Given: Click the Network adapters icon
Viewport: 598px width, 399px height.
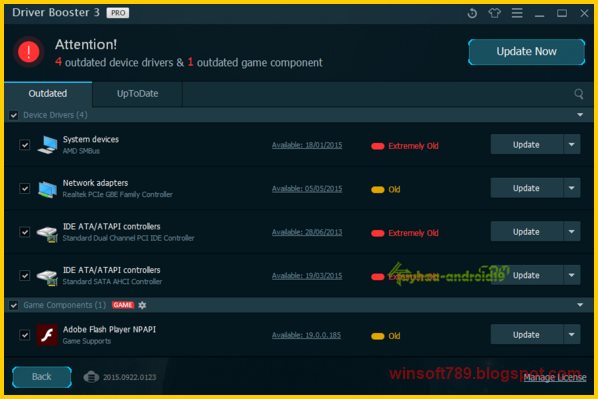Looking at the screenshot, I should [x=48, y=189].
